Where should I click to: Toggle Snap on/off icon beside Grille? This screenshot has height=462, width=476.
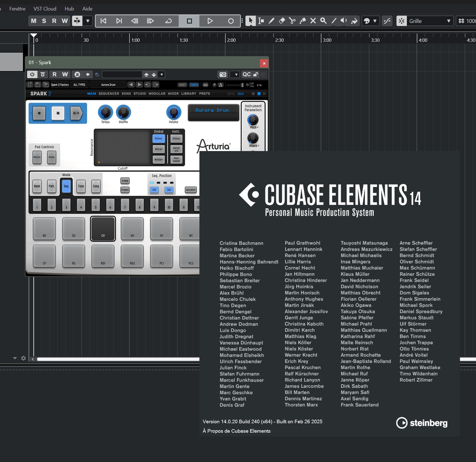pyautogui.click(x=402, y=21)
